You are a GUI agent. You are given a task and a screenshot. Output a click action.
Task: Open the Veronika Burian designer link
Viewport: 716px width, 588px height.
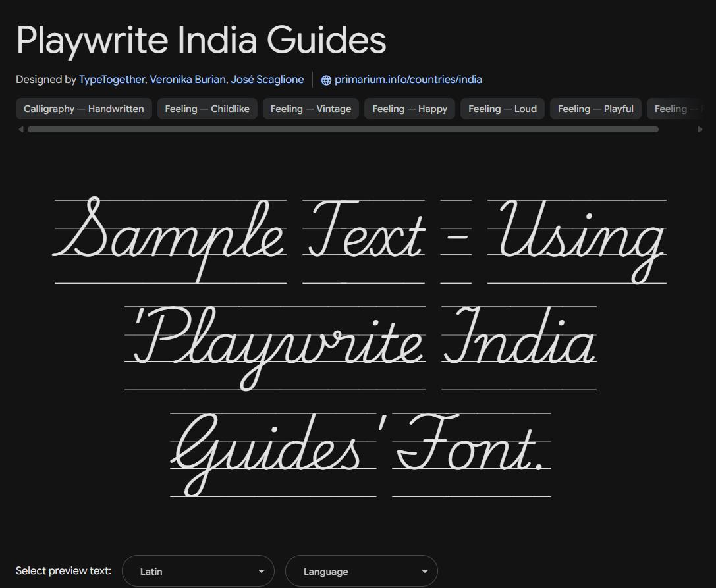188,80
